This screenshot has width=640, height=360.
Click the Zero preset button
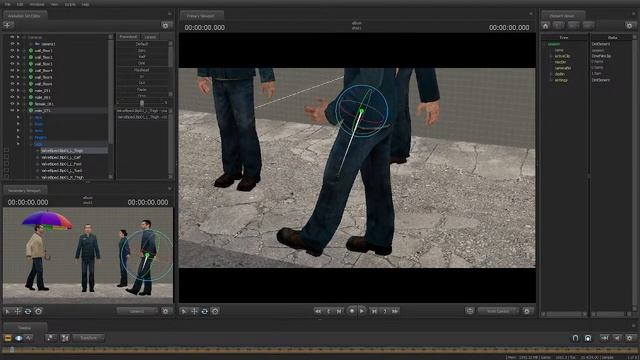coord(142,51)
